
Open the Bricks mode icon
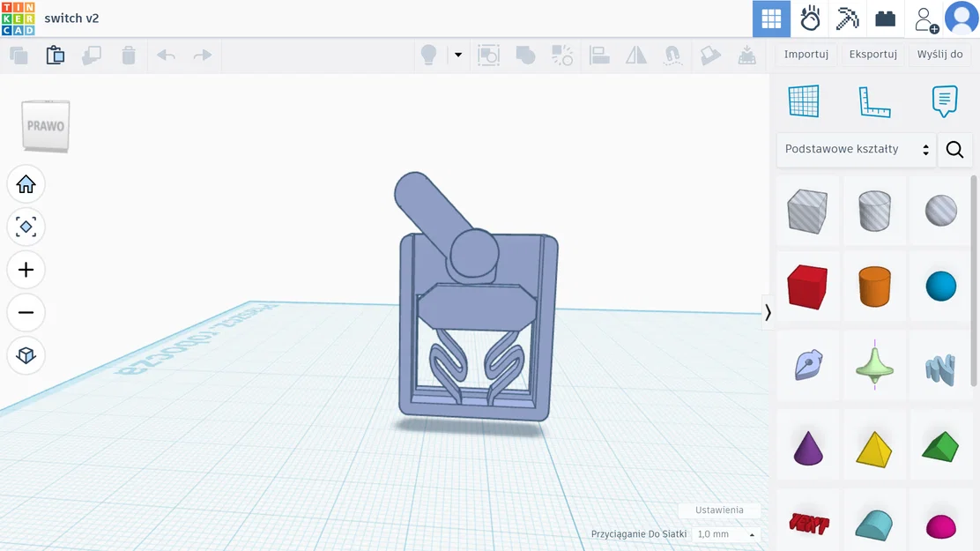[x=885, y=19]
